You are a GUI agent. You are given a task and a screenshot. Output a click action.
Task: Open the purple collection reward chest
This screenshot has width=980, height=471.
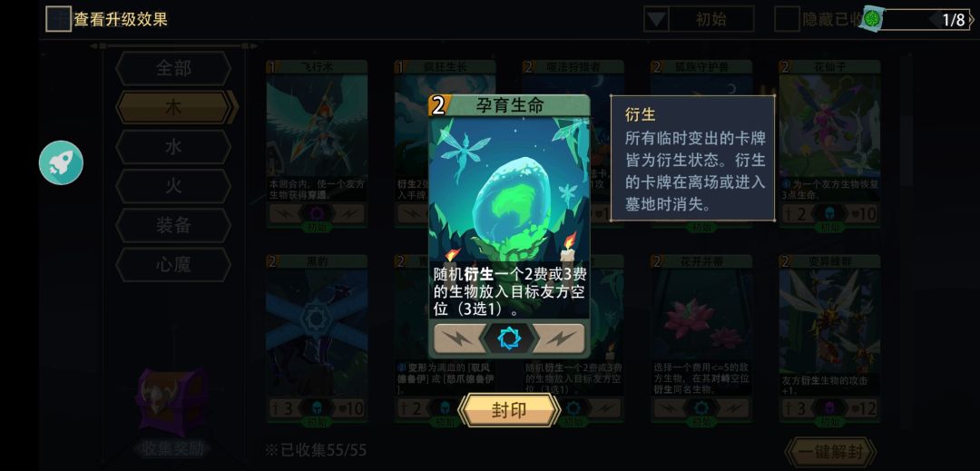coord(171,402)
